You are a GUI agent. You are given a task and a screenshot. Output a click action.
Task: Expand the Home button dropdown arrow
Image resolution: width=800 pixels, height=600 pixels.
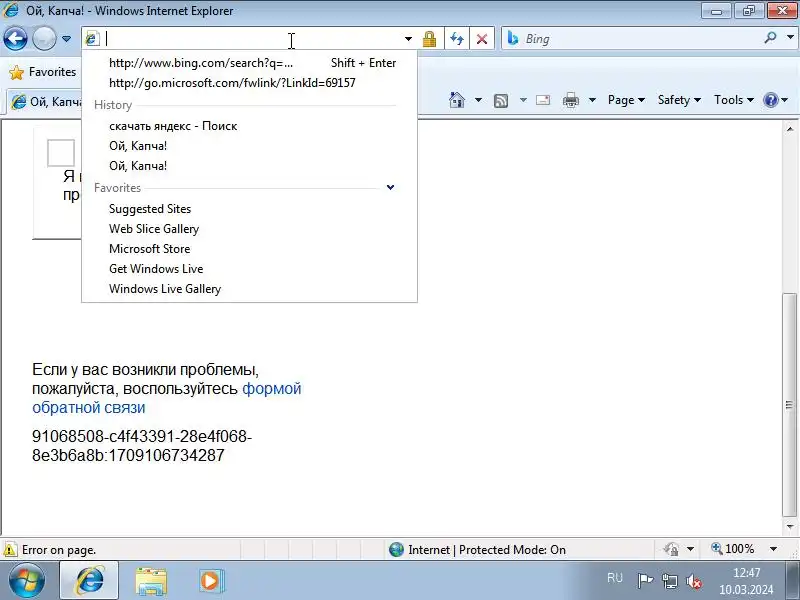(478, 100)
